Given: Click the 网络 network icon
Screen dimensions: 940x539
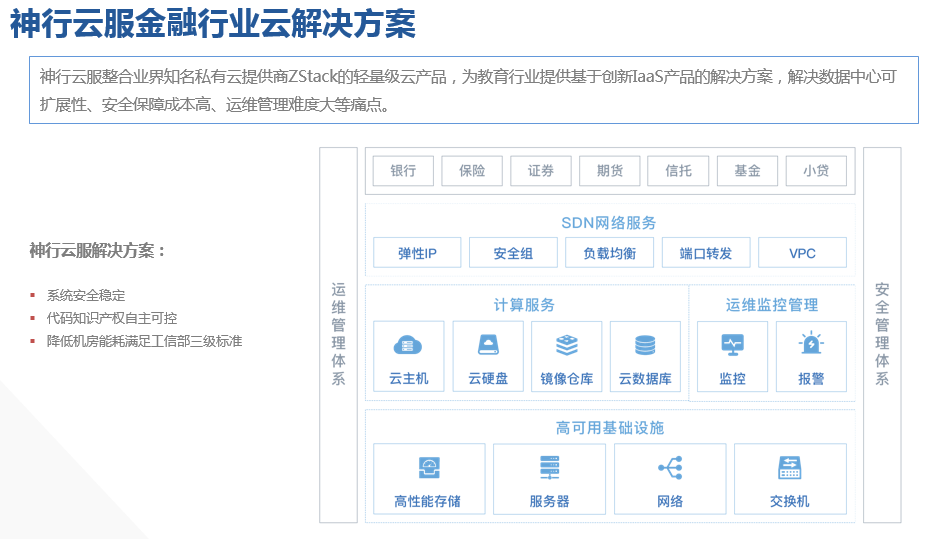Looking at the screenshot, I should [x=669, y=467].
